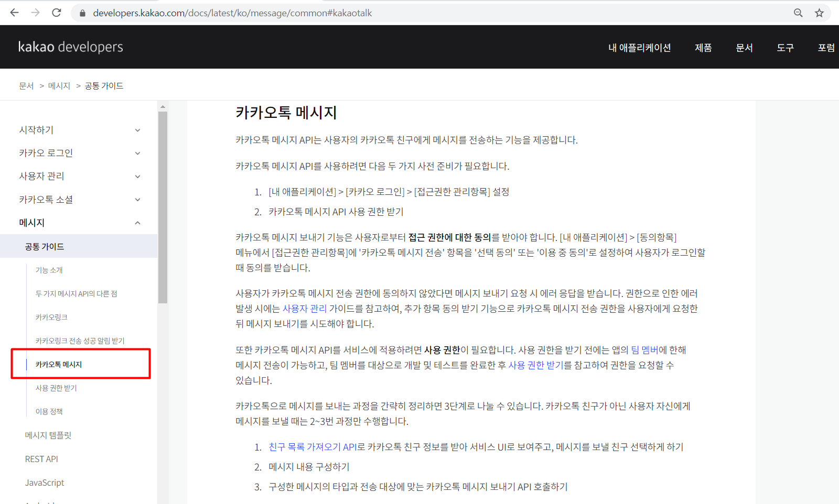
Task: Select 사용자 관리 in the sidebar
Action: coord(41,176)
